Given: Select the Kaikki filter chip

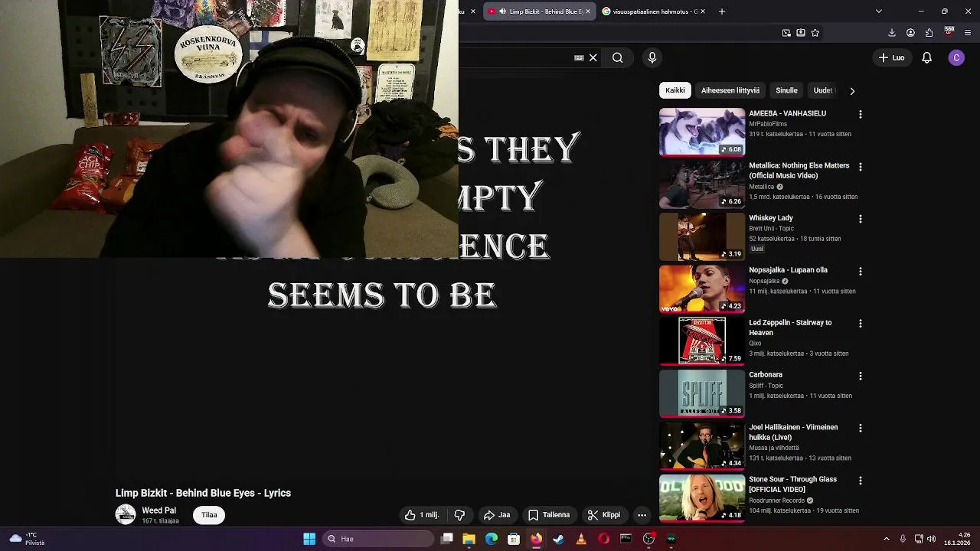Looking at the screenshot, I should tap(675, 90).
